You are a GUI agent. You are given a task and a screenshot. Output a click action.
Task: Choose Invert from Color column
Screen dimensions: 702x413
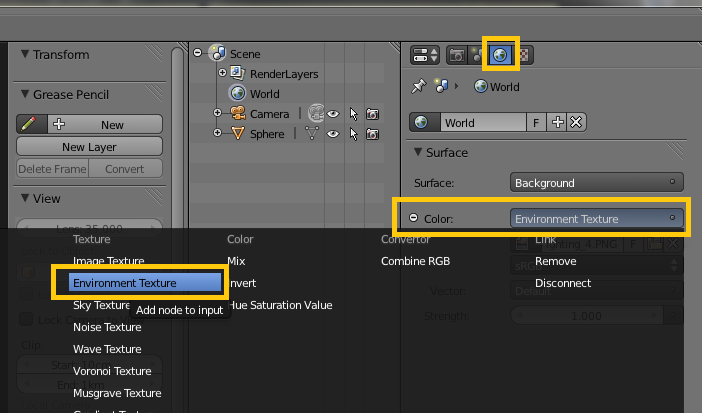click(x=242, y=283)
